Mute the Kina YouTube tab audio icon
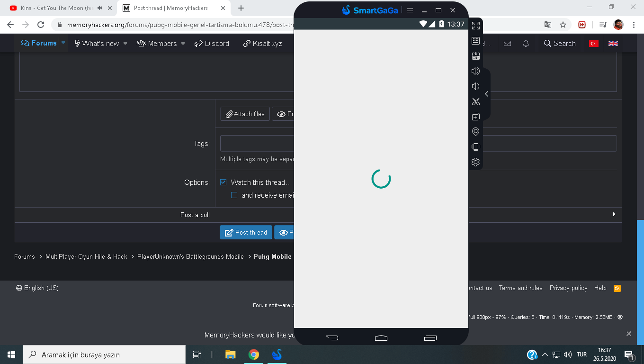 pyautogui.click(x=99, y=8)
